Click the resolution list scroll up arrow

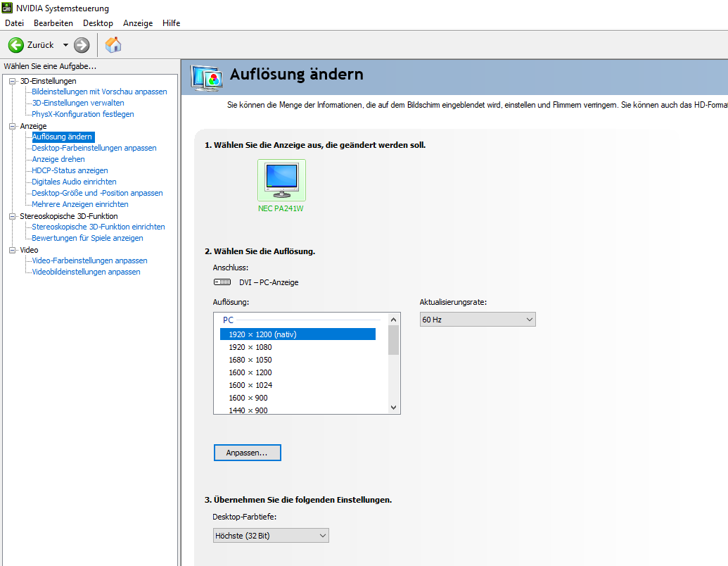(394, 319)
